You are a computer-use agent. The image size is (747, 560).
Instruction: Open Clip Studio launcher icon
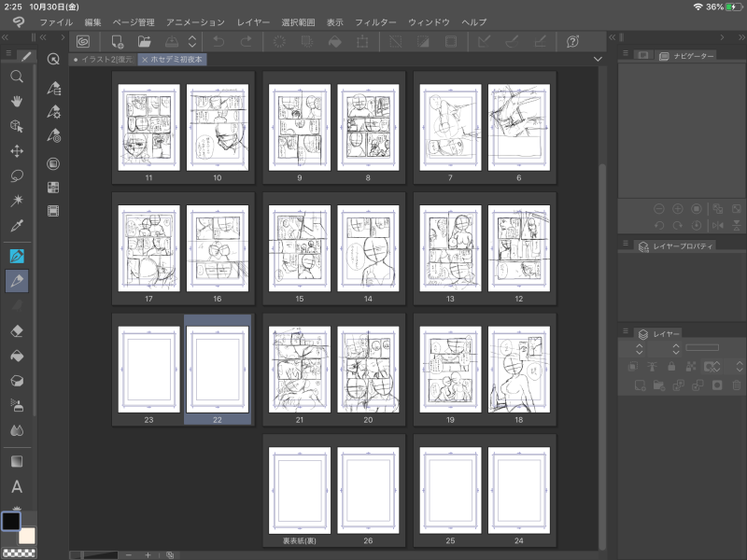click(x=83, y=41)
